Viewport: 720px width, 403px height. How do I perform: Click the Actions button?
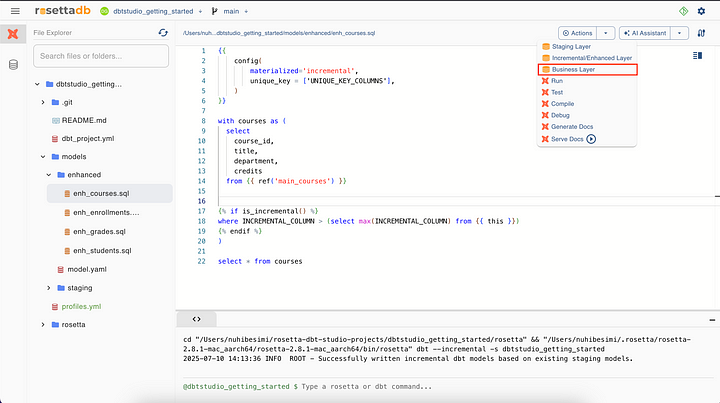pos(578,33)
